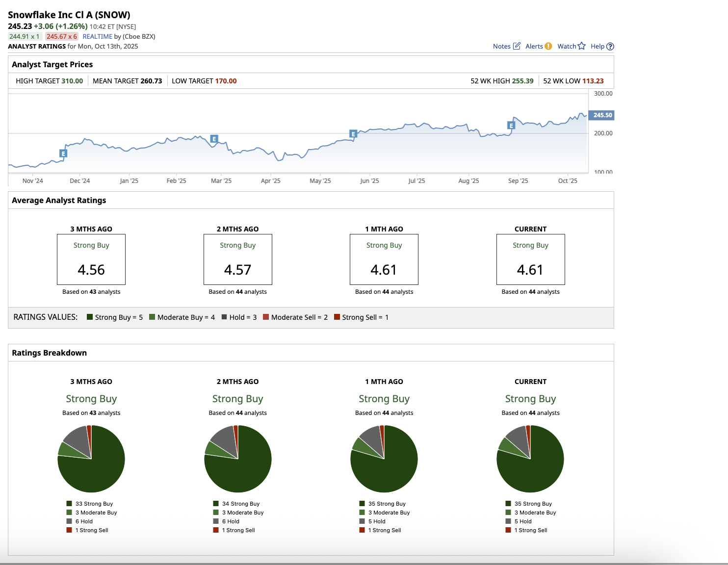Click the Sep '25 earnings E marker
The image size is (728, 565).
tap(511, 126)
